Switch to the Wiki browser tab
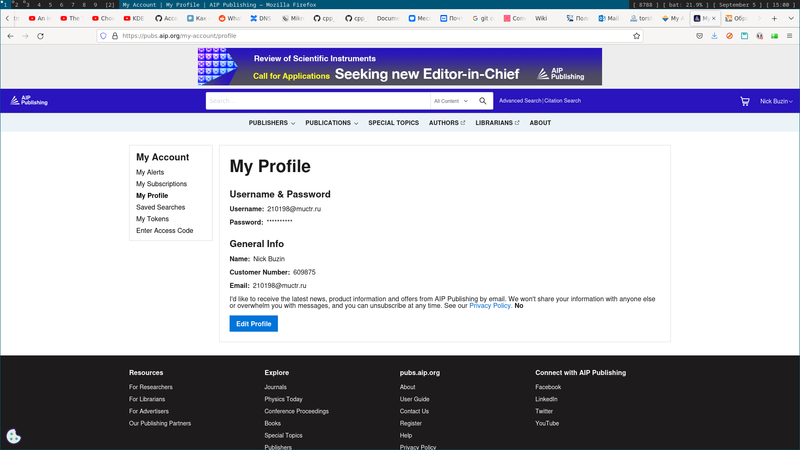Image resolution: width=800 pixels, height=450 pixels. [541, 18]
